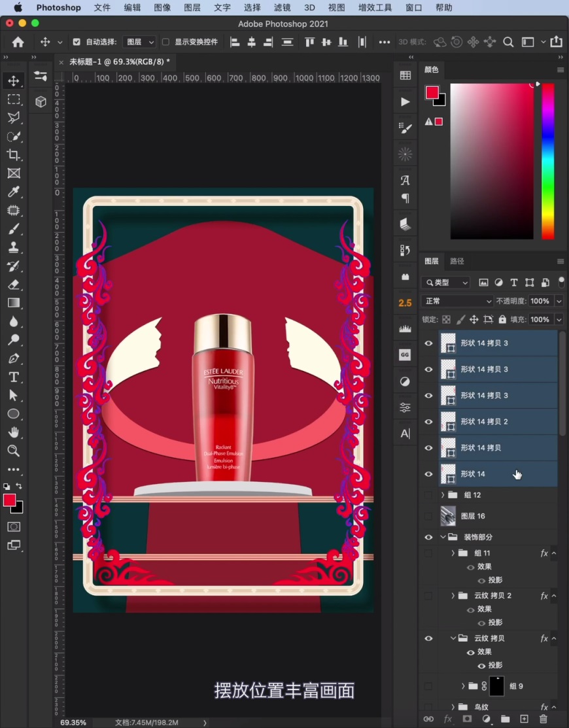569x728 pixels.
Task: Open the 填充 fill dropdown arrow
Action: click(x=559, y=319)
